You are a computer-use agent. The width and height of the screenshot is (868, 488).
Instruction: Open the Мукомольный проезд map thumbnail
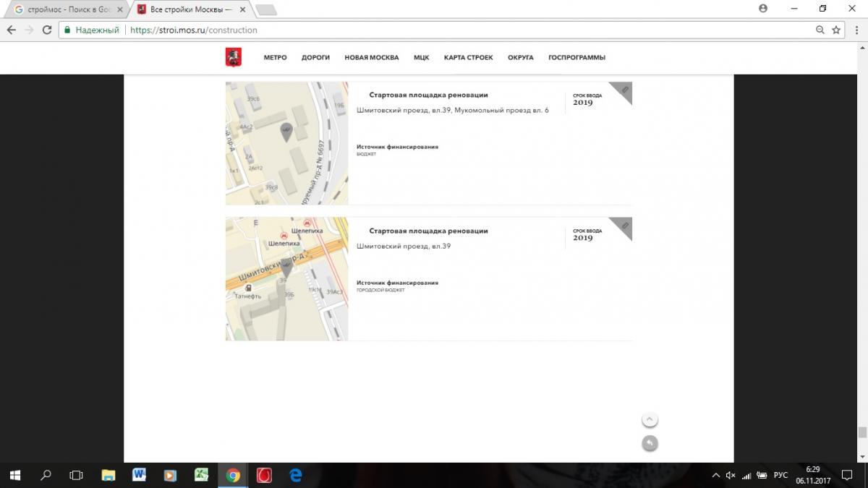pyautogui.click(x=286, y=143)
